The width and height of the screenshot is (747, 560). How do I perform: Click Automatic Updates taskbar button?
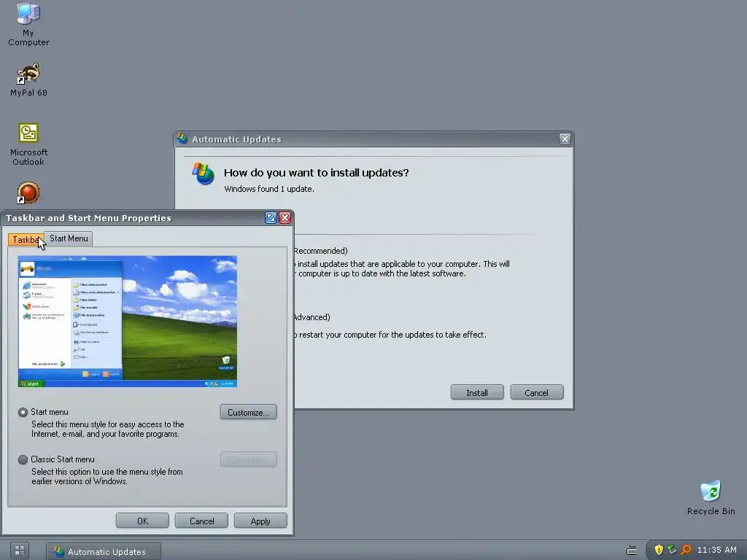point(104,551)
